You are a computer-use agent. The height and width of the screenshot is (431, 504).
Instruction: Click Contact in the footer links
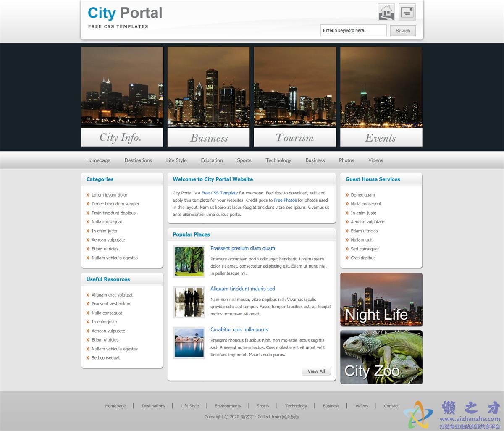(x=391, y=406)
